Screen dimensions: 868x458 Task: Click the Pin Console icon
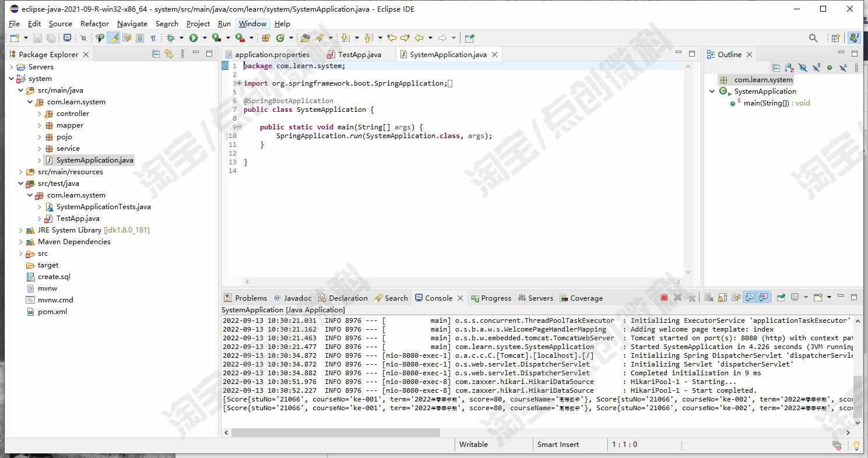pyautogui.click(x=781, y=298)
